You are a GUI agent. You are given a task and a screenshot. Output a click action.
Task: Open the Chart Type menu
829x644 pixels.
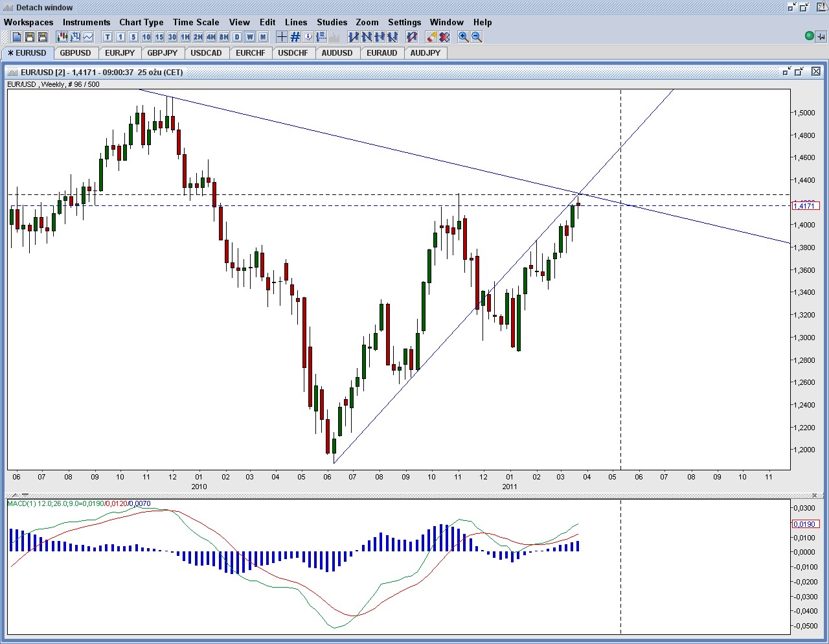coord(141,22)
